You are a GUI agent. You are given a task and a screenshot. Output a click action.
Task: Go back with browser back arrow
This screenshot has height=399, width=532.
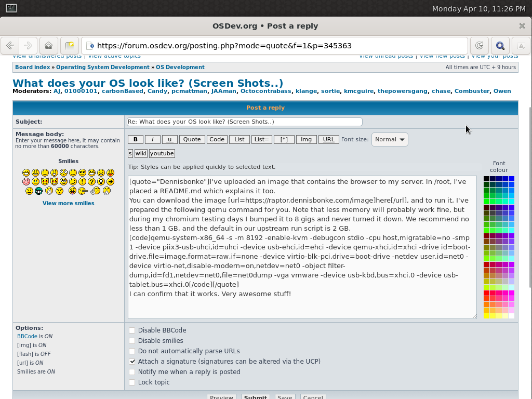click(x=10, y=46)
